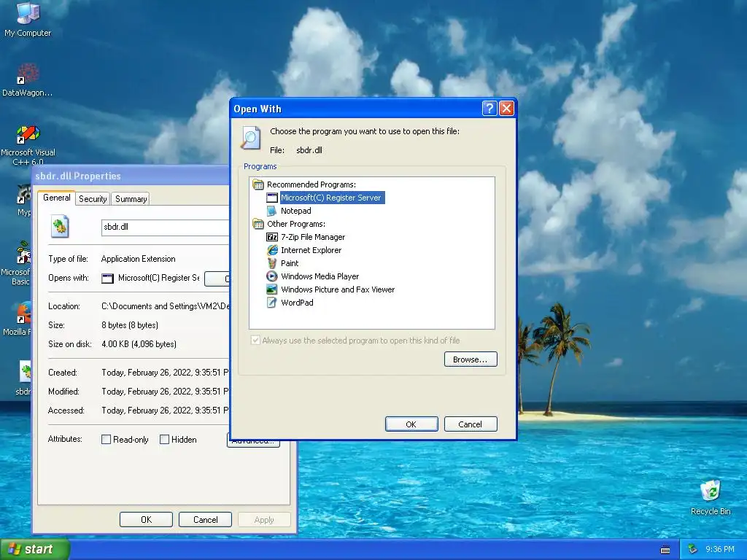Switch to the Security tab
The width and height of the screenshot is (747, 560).
tap(93, 199)
